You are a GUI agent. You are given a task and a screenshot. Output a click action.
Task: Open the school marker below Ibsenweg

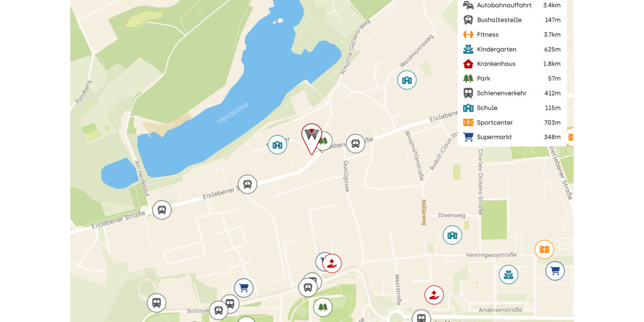[452, 235]
